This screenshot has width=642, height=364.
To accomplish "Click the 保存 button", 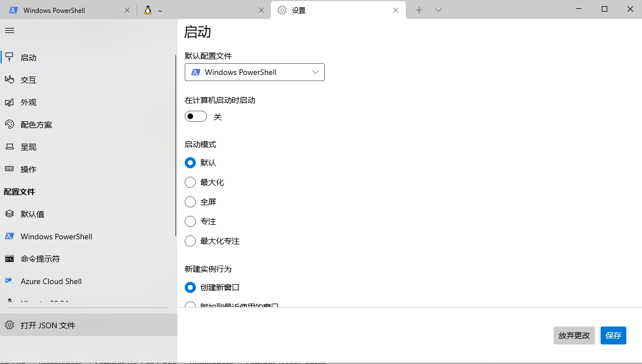I will (613, 335).
